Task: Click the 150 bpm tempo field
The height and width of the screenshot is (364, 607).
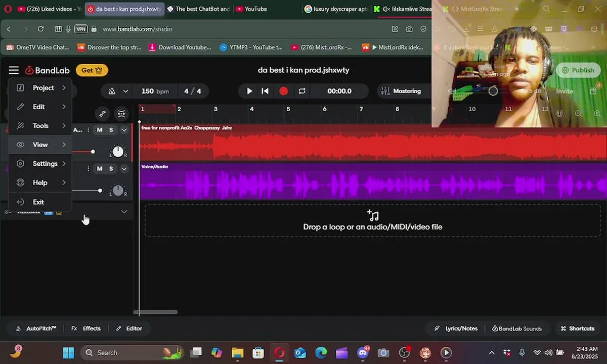Action: point(155,91)
